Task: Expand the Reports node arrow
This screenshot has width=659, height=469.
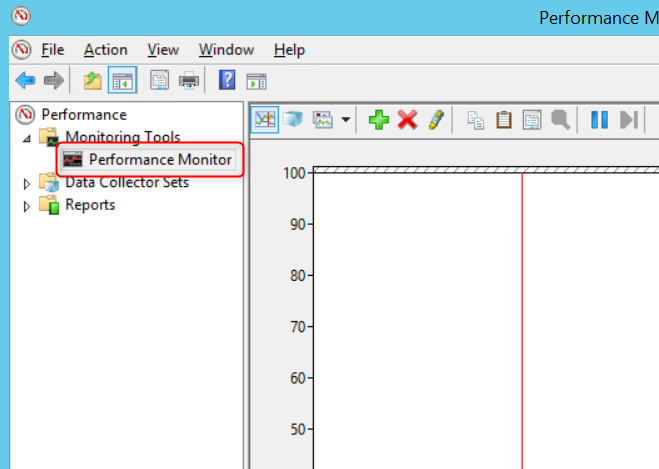Action: coord(26,207)
